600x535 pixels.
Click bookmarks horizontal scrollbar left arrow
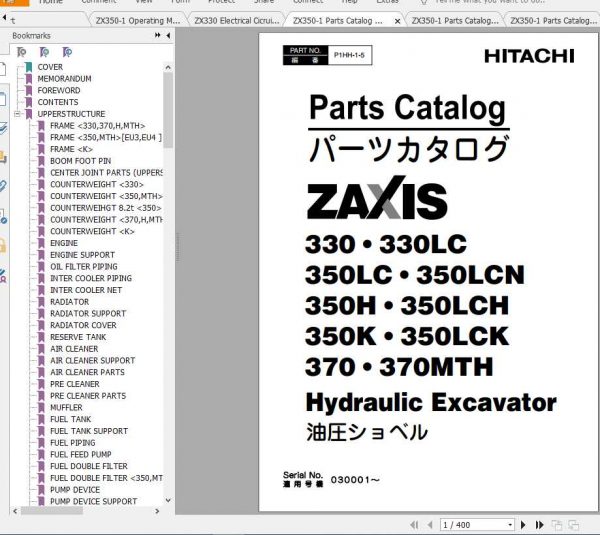15,511
